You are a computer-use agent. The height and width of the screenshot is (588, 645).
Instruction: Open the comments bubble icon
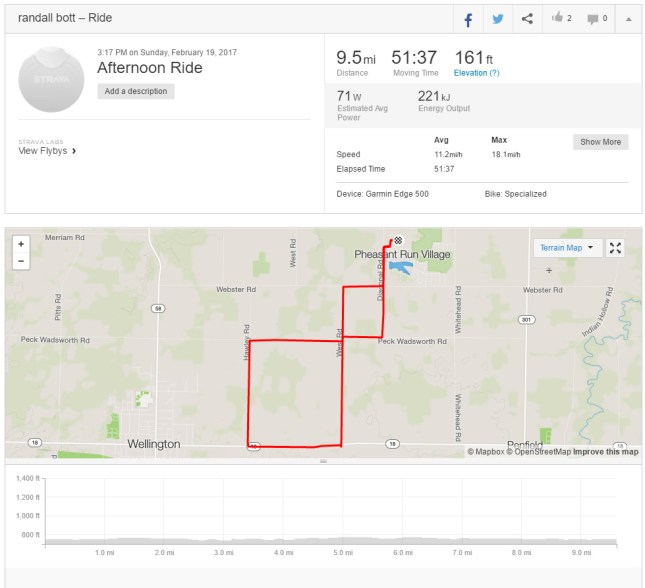(x=593, y=19)
